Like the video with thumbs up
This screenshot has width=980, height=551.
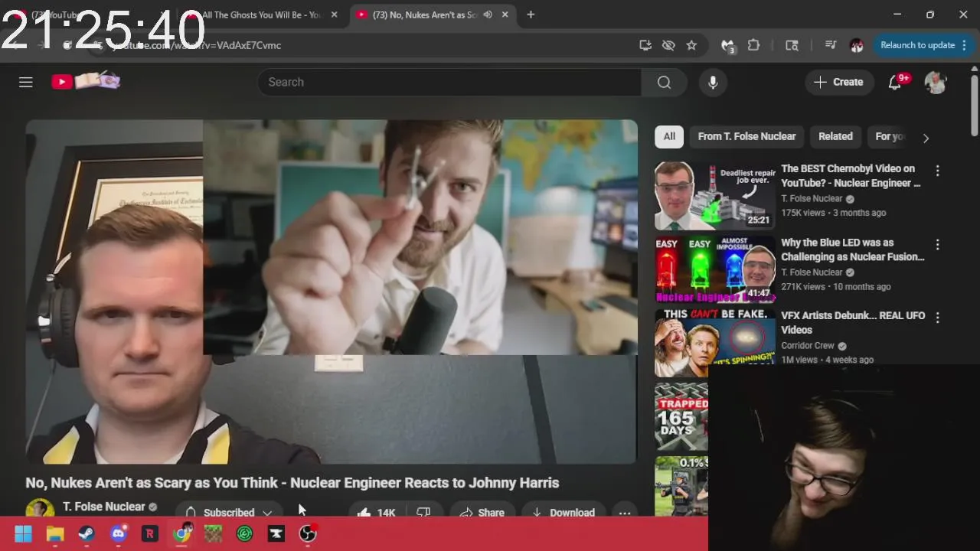(x=375, y=512)
